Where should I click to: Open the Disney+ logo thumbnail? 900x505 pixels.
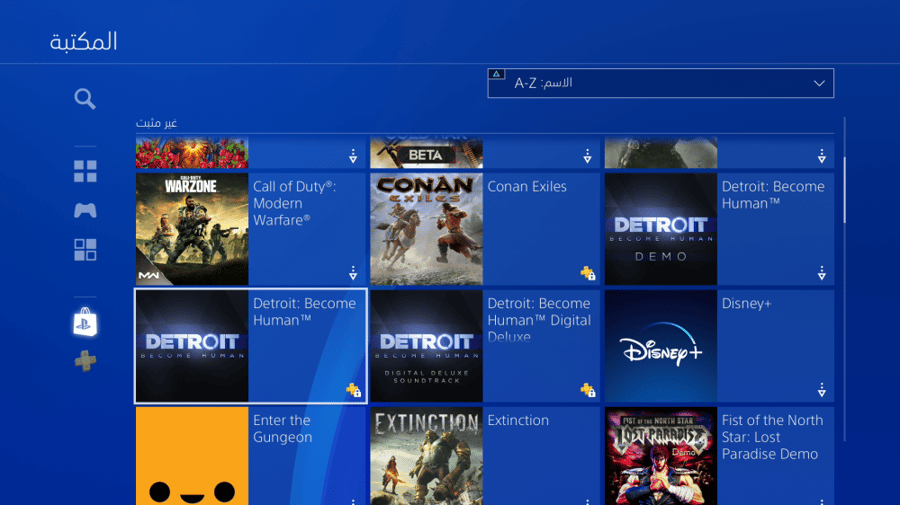click(x=661, y=346)
